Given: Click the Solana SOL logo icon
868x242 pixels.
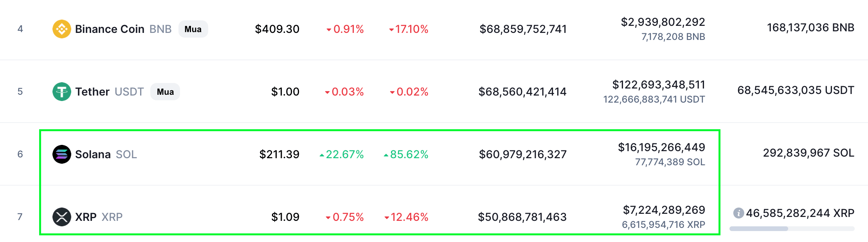Looking at the screenshot, I should click(62, 154).
